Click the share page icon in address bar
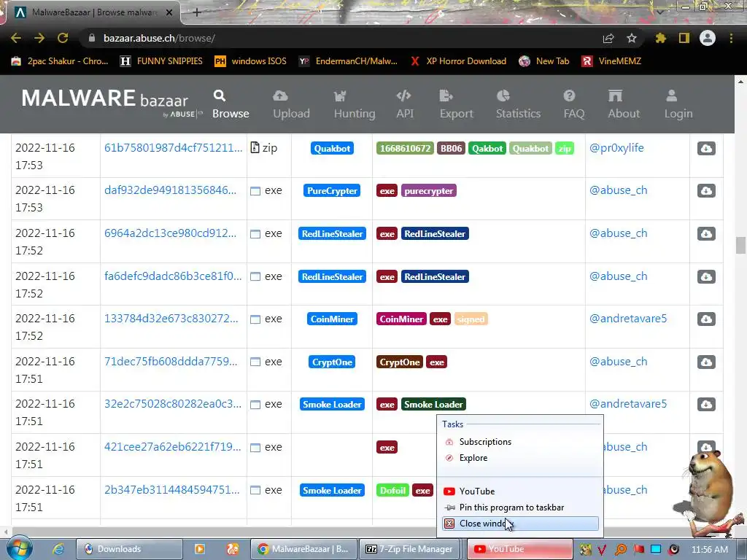Screen dimensions: 747x560 tap(608, 38)
